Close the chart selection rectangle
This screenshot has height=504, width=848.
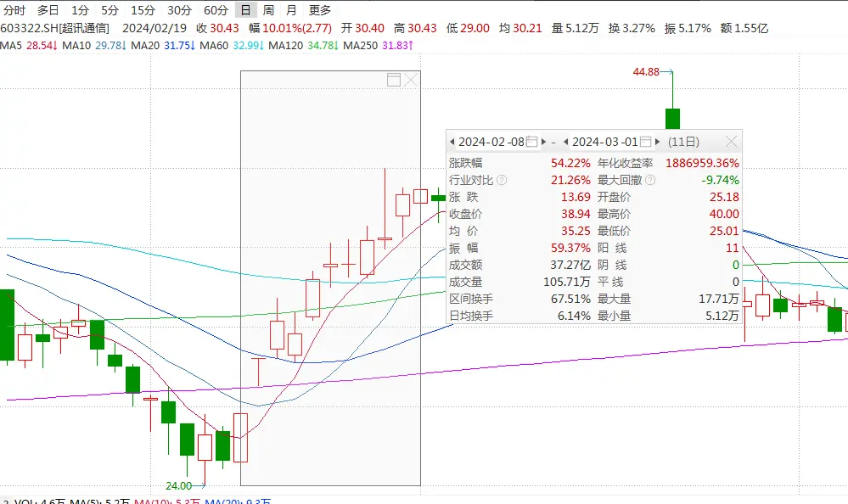[x=411, y=80]
